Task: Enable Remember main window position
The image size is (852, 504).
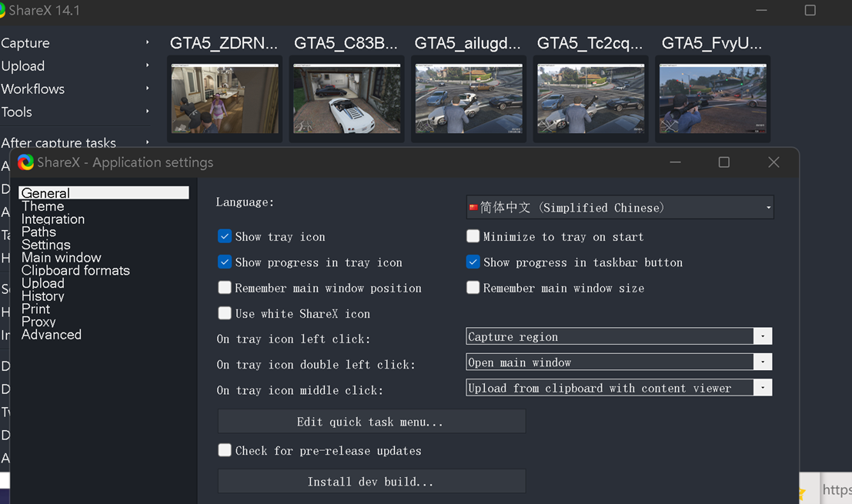Action: click(225, 288)
